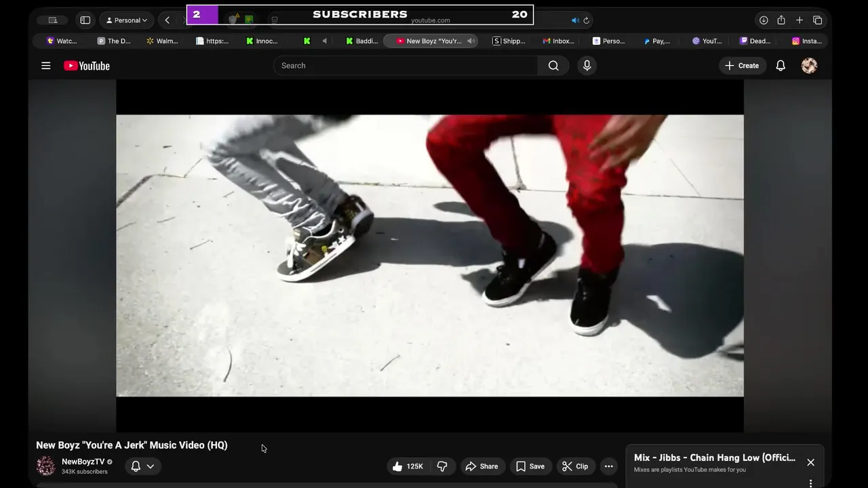Click the video player to pause
The width and height of the screenshot is (868, 488).
tap(430, 256)
